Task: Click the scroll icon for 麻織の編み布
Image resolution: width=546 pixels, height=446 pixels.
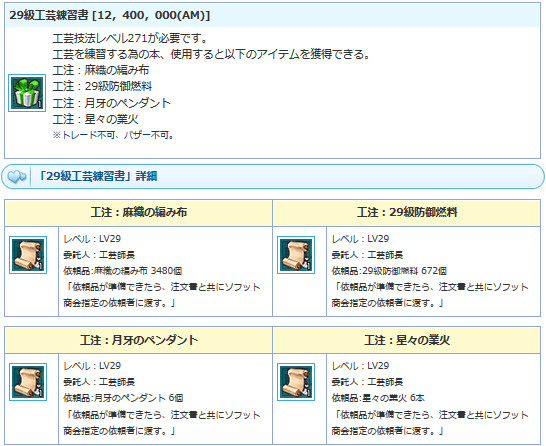Action: coord(28,255)
